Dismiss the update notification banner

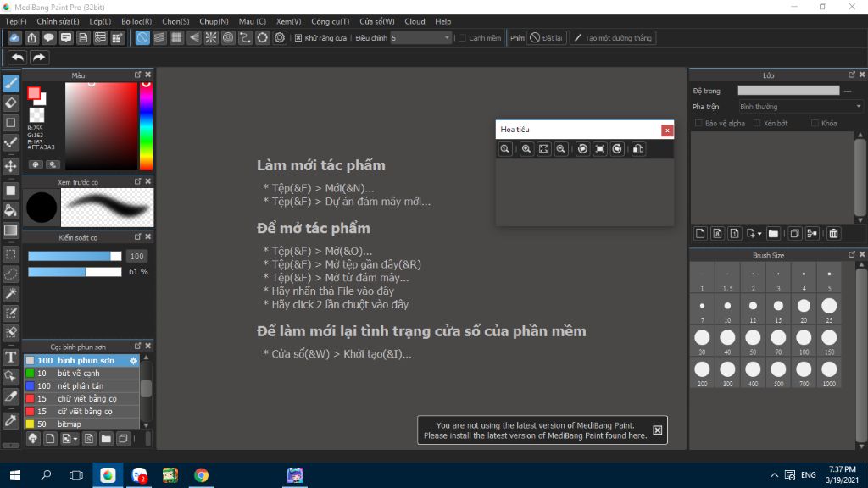(x=657, y=430)
